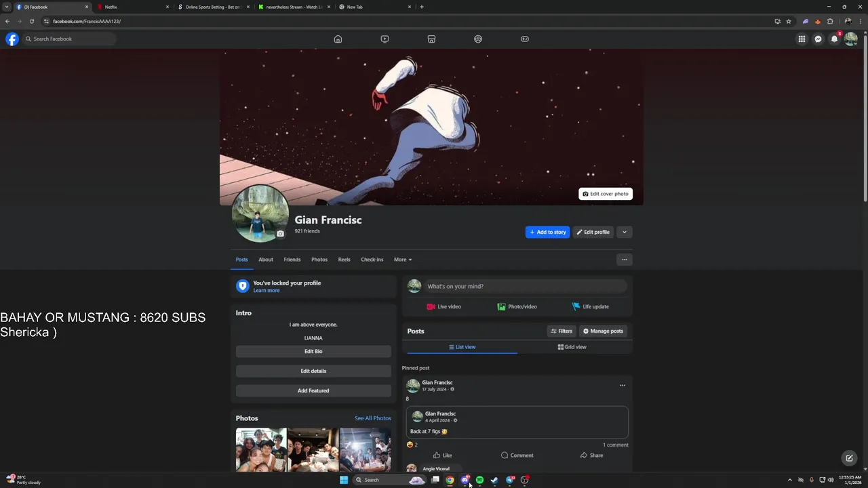Image resolution: width=868 pixels, height=488 pixels.
Task: Like the pinned post
Action: click(x=443, y=455)
